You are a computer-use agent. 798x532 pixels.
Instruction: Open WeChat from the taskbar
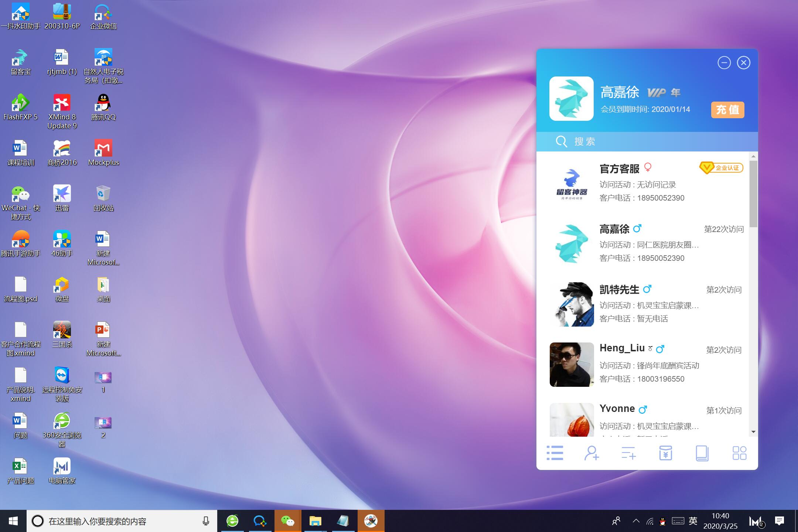tap(288, 521)
